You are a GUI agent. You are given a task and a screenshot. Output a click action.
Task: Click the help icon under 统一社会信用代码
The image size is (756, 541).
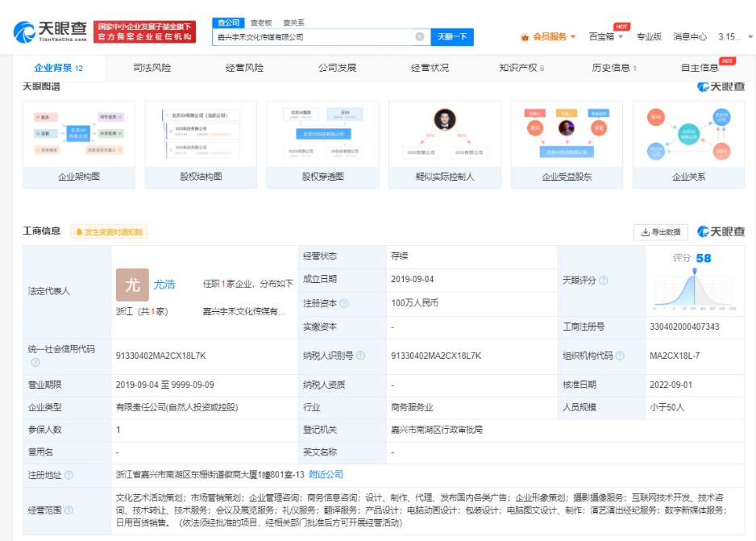[x=35, y=362]
